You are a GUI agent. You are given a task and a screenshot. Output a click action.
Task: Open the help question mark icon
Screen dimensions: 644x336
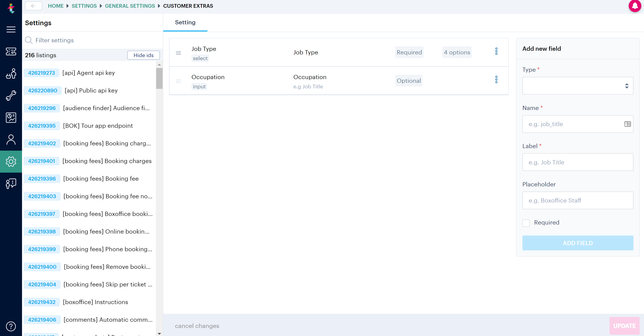click(x=11, y=326)
